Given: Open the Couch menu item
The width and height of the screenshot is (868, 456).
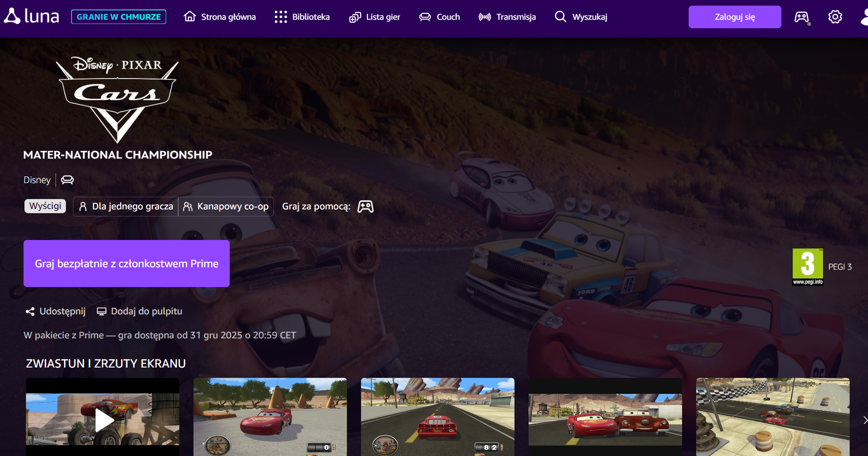Looking at the screenshot, I should coord(439,17).
